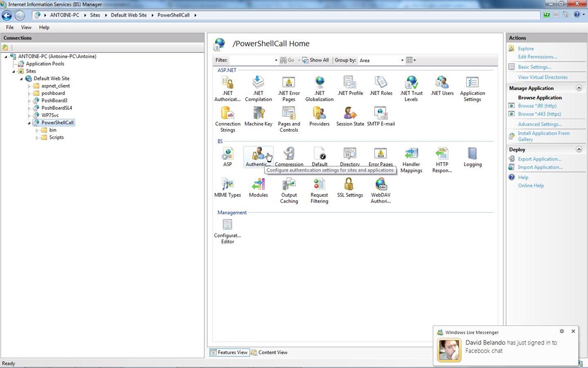Screen dimensions: 588x368
Task: Open WebDAV Authoring Rules feature
Action: pos(381,191)
